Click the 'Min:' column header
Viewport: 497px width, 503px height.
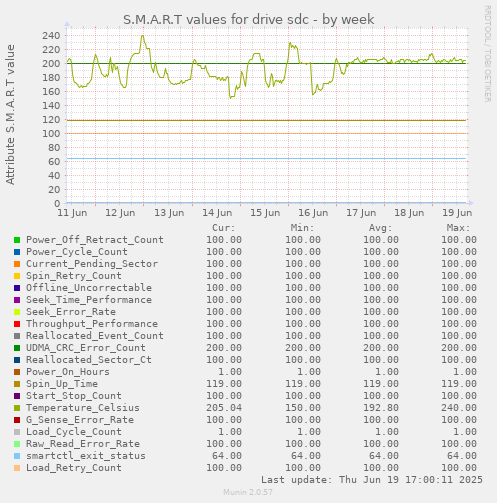click(302, 228)
